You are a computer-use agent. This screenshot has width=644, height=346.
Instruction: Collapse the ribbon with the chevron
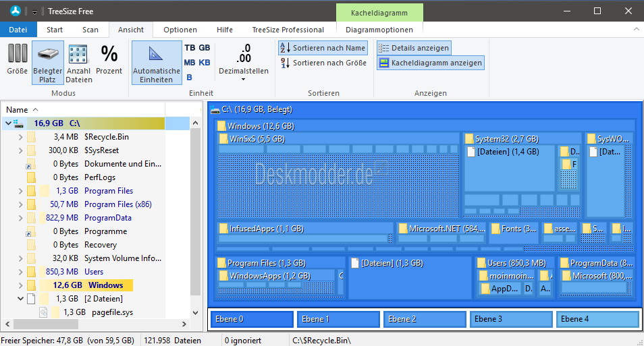coord(636,29)
